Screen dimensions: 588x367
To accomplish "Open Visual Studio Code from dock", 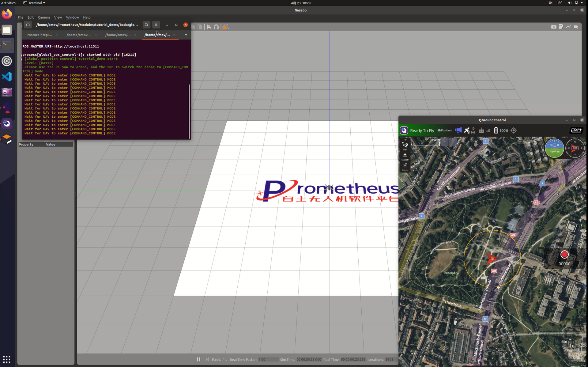I will coord(7,77).
